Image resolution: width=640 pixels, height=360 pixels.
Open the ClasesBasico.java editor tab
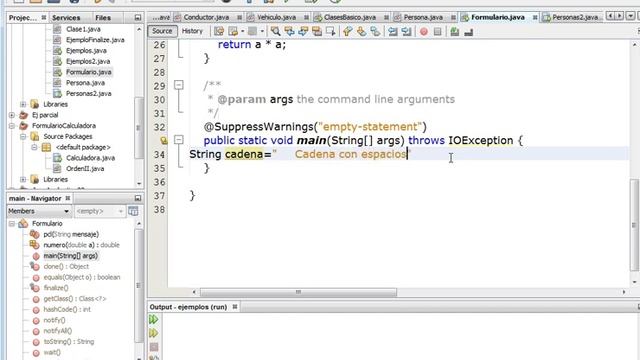[349, 17]
